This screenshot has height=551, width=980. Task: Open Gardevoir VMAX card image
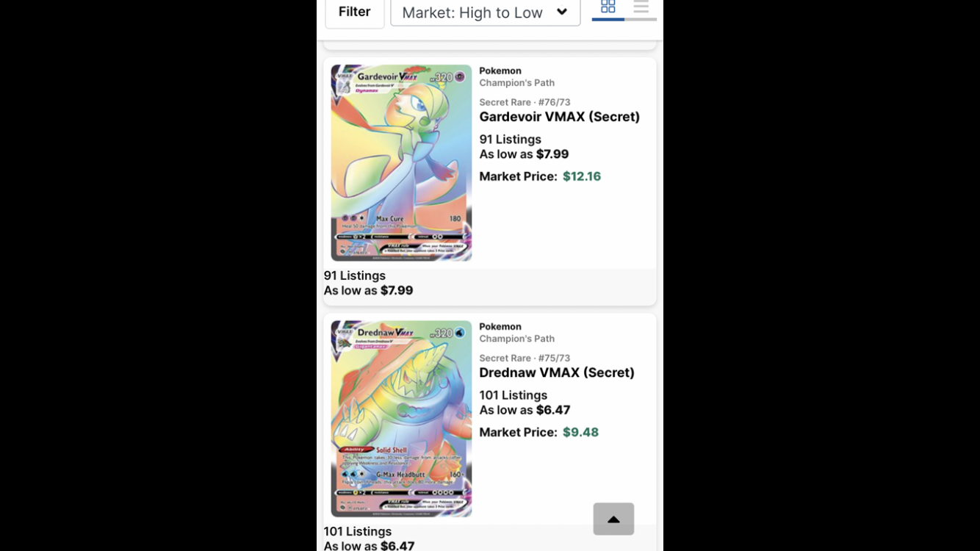tap(401, 162)
